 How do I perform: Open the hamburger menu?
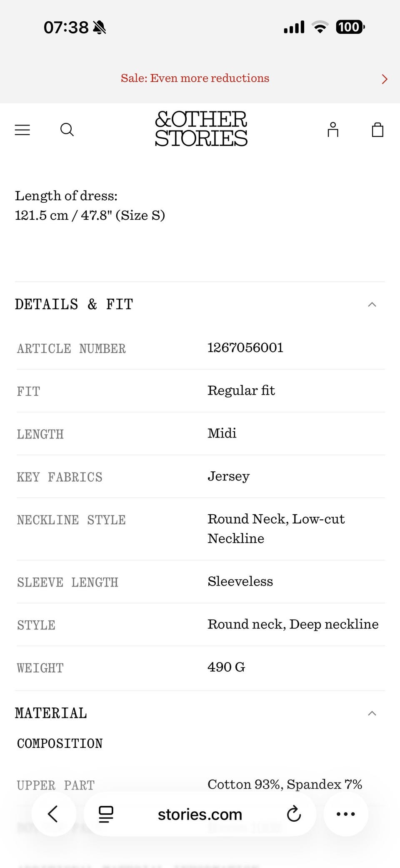[x=22, y=130]
